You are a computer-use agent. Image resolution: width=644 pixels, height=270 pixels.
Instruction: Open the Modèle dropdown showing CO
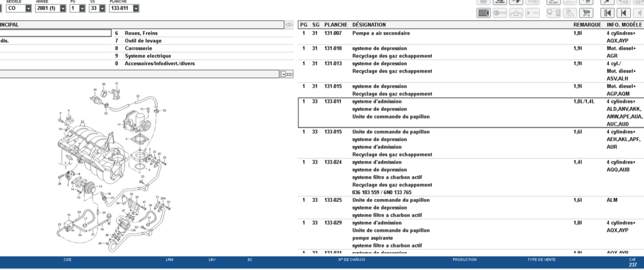(x=19, y=8)
